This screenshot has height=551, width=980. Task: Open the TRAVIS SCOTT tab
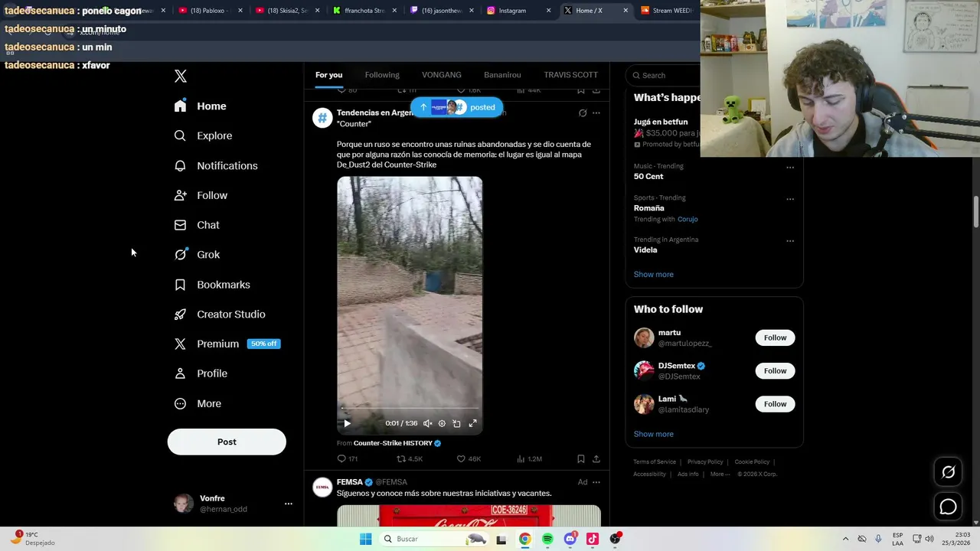570,75
